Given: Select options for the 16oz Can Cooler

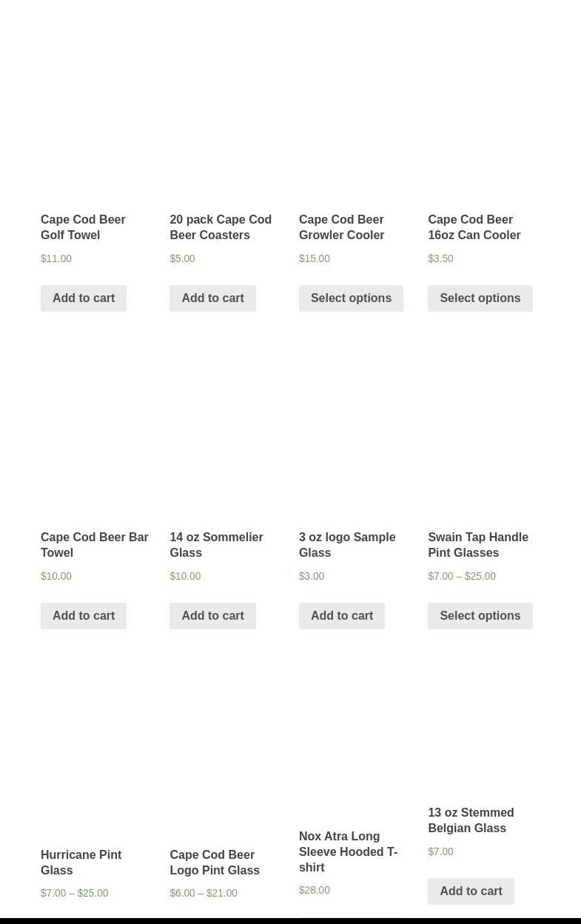Looking at the screenshot, I should click(480, 298).
